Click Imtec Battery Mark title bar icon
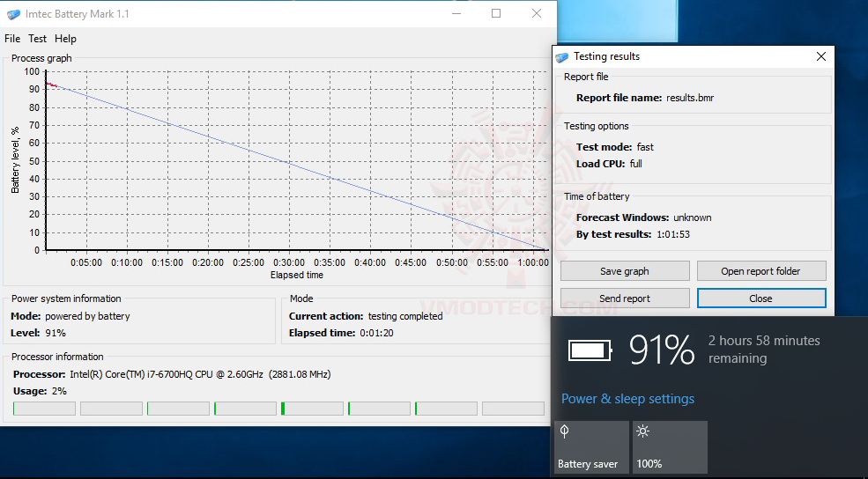868x479 pixels. click(x=13, y=14)
